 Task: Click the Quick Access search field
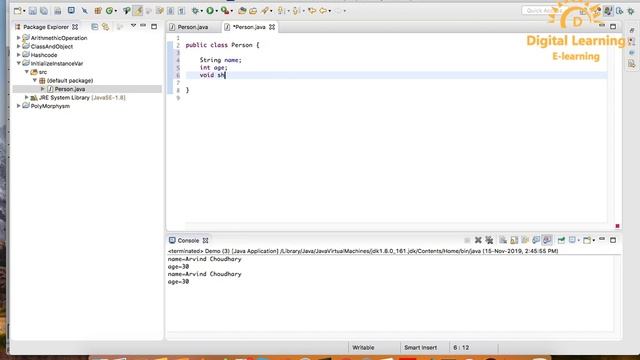[x=543, y=11]
